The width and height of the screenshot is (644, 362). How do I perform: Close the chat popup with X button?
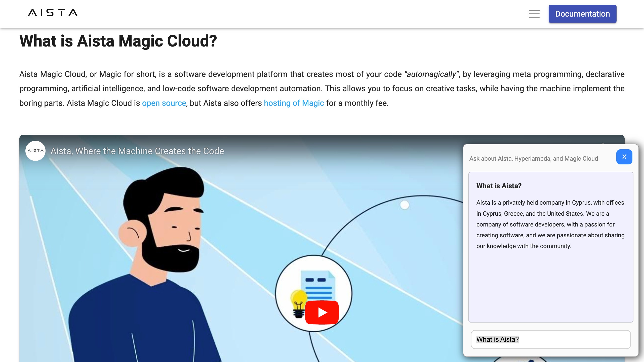pyautogui.click(x=624, y=157)
